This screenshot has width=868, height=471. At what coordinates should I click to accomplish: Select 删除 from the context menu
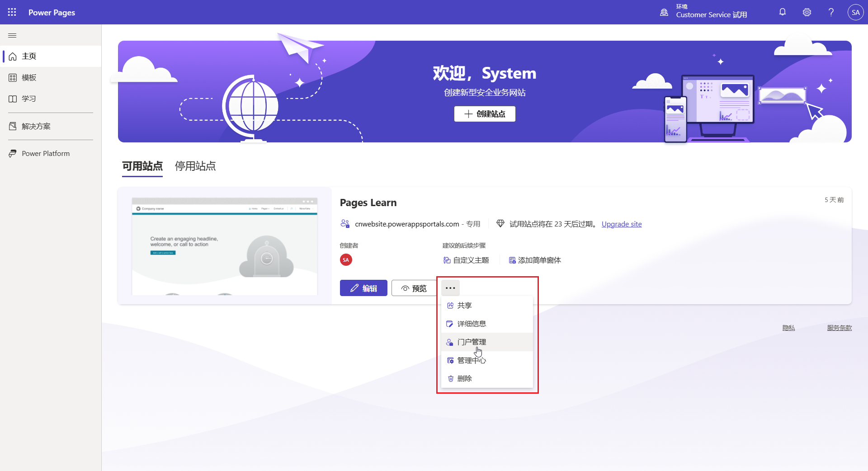coord(487,378)
